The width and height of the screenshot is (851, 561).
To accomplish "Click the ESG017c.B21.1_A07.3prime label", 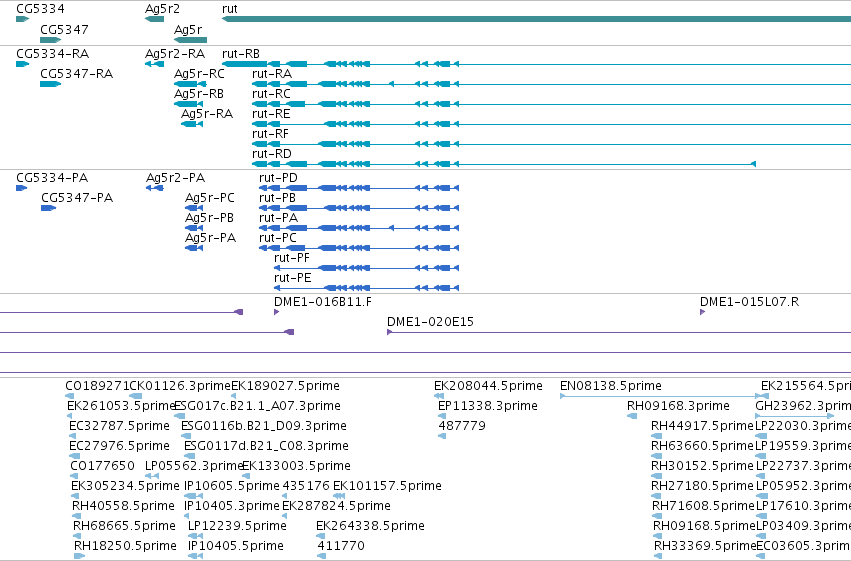I will [257, 406].
